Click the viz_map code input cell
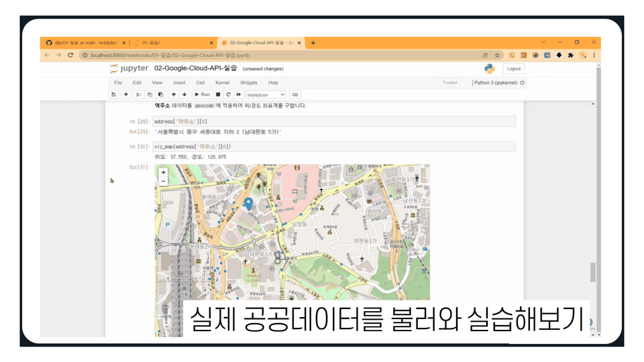Screen dimensions: 644x362 tap(334, 147)
